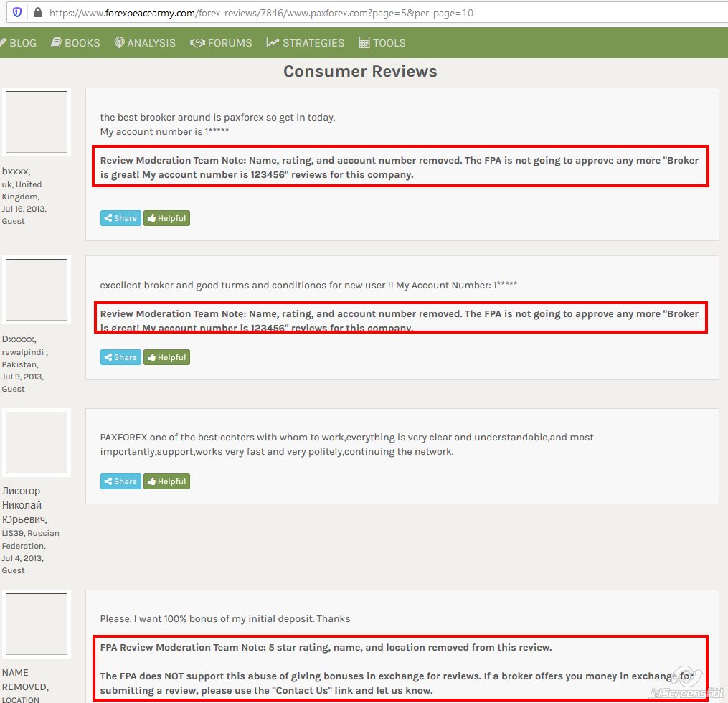The height and width of the screenshot is (703, 728).
Task: Share the Dxxxxx rawalpindi review
Action: tap(120, 357)
